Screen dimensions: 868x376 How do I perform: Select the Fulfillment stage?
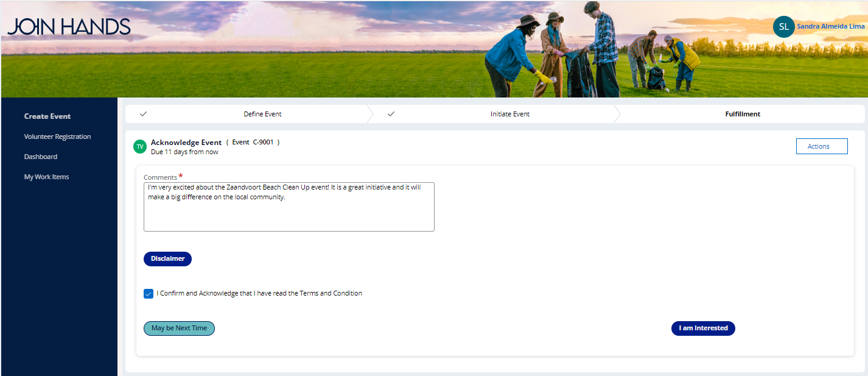click(x=741, y=114)
